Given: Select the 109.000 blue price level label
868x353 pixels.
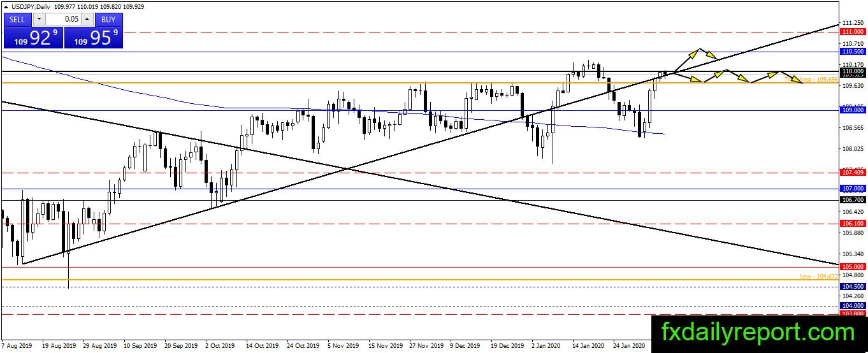Looking at the screenshot, I should [x=853, y=110].
